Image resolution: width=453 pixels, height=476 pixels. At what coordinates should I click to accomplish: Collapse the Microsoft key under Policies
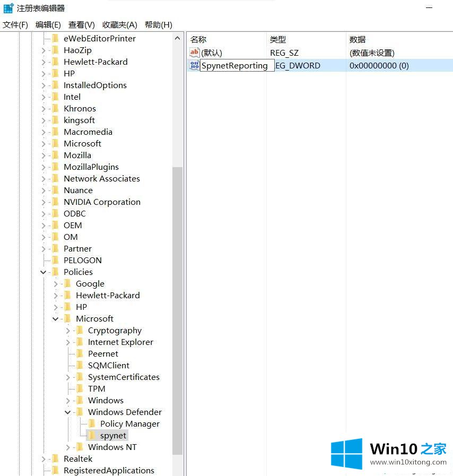pyautogui.click(x=56, y=319)
